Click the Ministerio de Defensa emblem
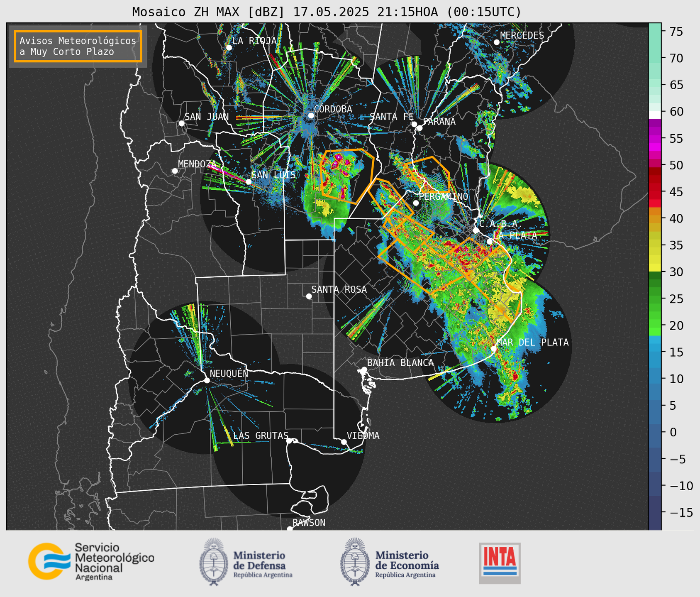700x597 pixels. [214, 562]
